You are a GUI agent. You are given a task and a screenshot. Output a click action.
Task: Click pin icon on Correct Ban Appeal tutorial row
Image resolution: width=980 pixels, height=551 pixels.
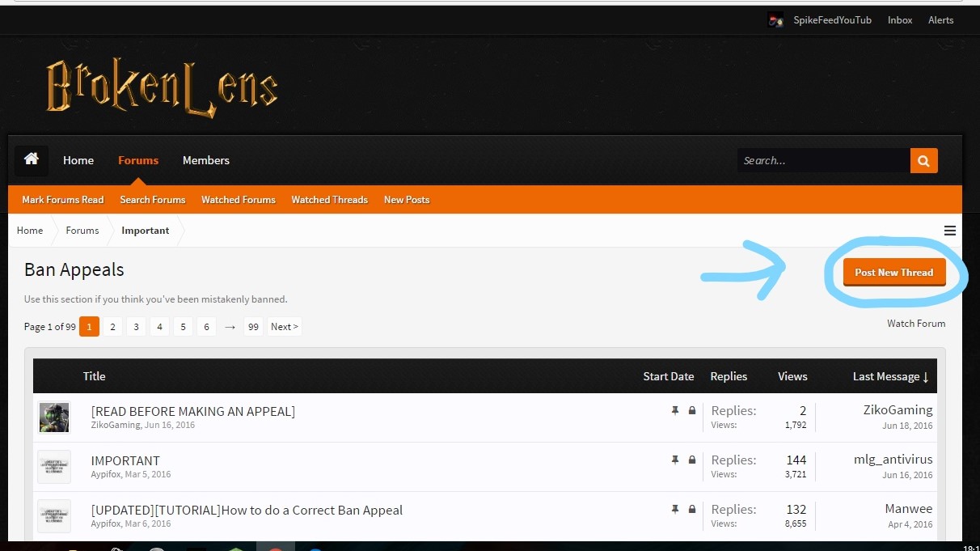point(675,510)
